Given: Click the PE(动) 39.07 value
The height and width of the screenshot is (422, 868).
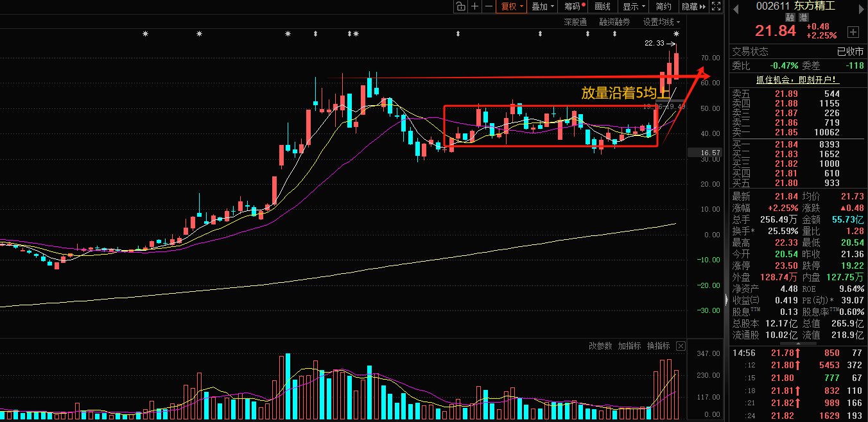Looking at the screenshot, I should pyautogui.click(x=853, y=300).
